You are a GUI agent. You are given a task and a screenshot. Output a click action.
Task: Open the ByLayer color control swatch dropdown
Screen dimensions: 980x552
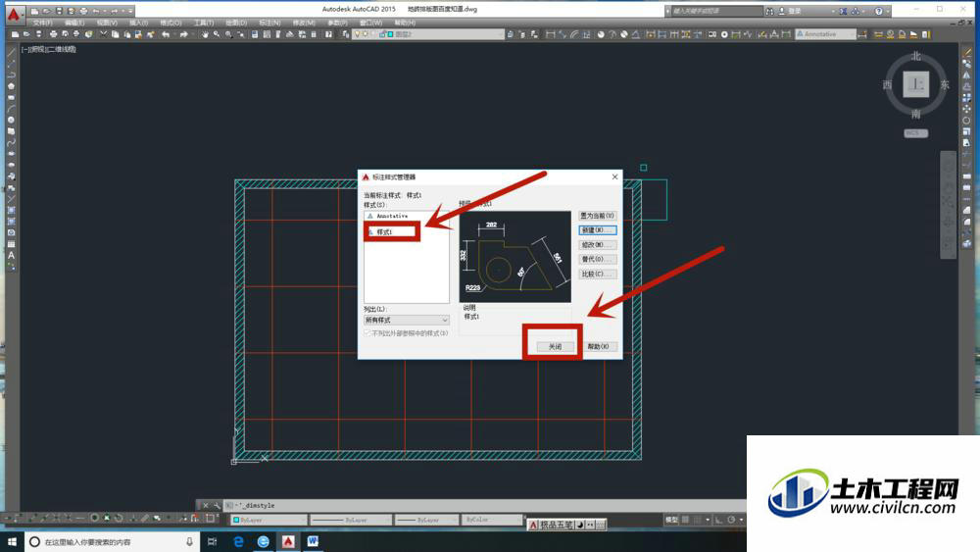pyautogui.click(x=269, y=520)
